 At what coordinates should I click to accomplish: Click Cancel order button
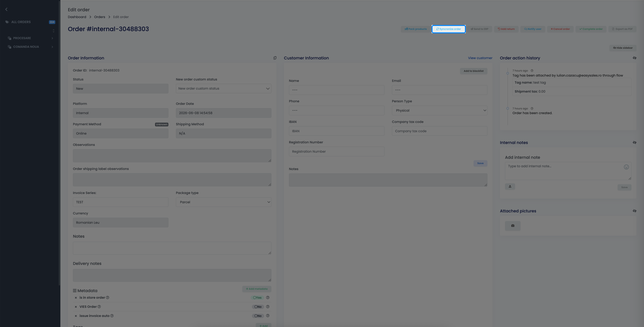click(x=560, y=29)
